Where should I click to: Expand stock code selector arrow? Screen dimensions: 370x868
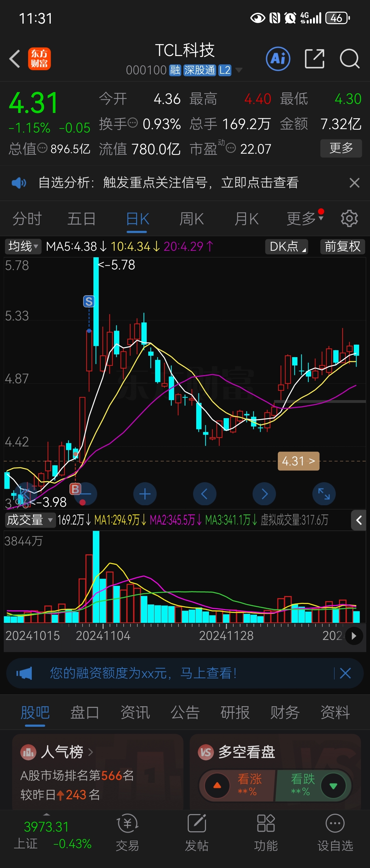(x=239, y=70)
